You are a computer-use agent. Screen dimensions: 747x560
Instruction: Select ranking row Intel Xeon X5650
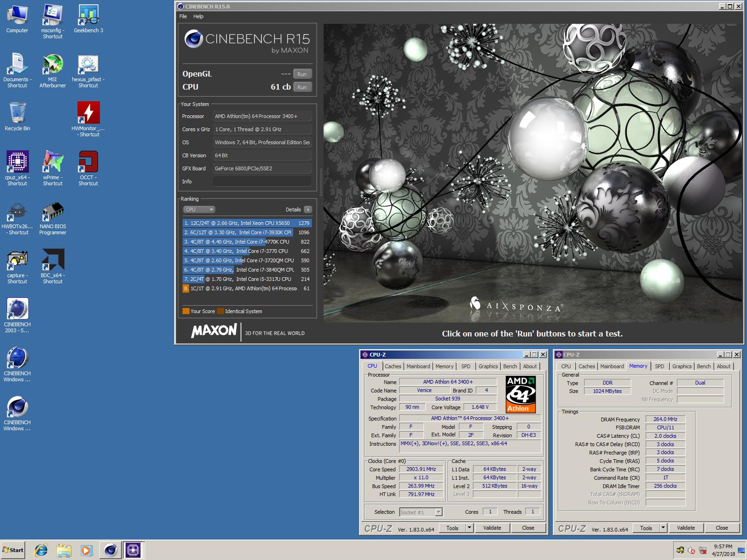click(247, 223)
